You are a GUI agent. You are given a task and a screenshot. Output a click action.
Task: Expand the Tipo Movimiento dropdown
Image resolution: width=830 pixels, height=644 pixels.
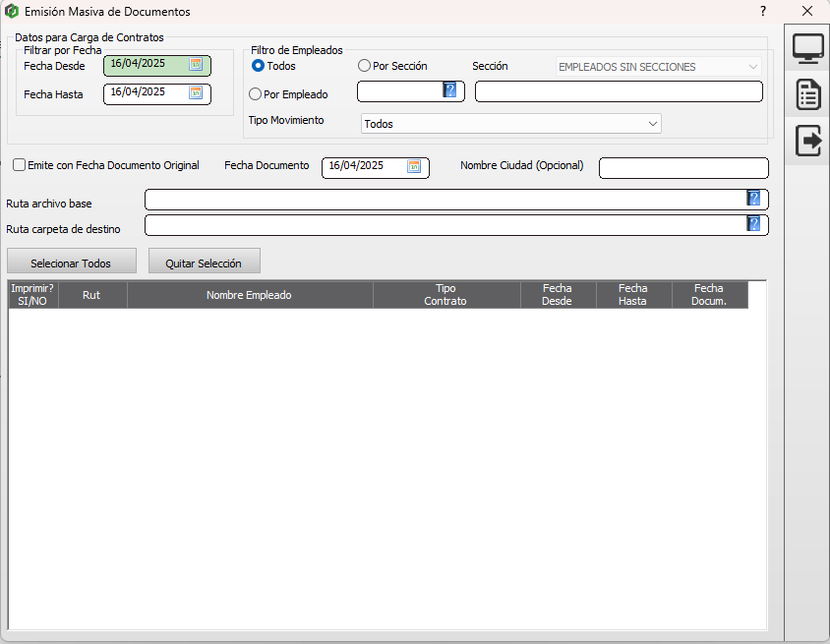pos(652,124)
